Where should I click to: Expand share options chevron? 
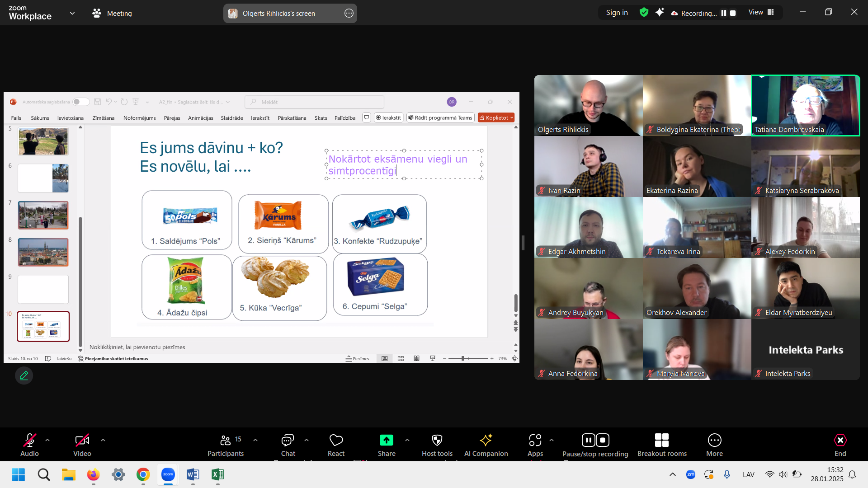407,440
